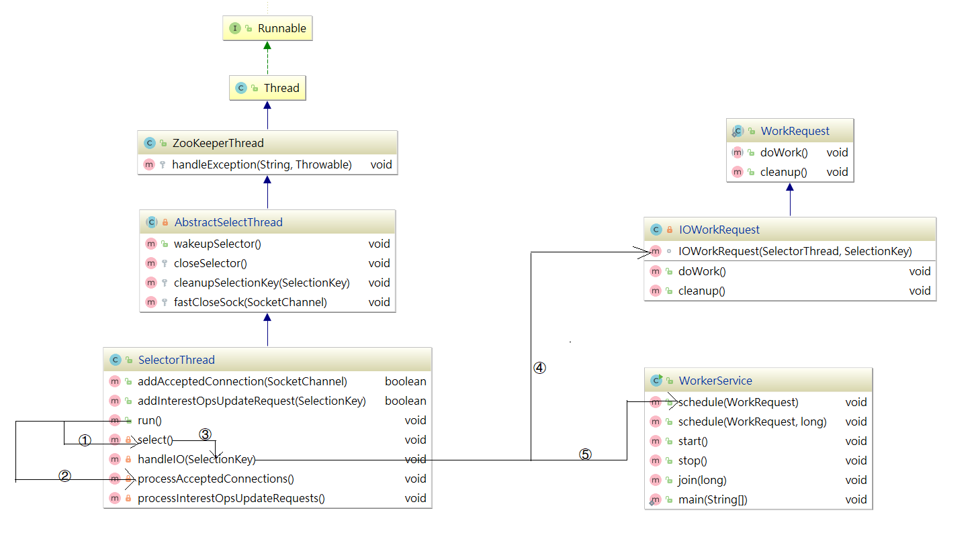Image resolution: width=980 pixels, height=539 pixels.
Task: Click the stop() method name in WorkerService
Action: 693,460
